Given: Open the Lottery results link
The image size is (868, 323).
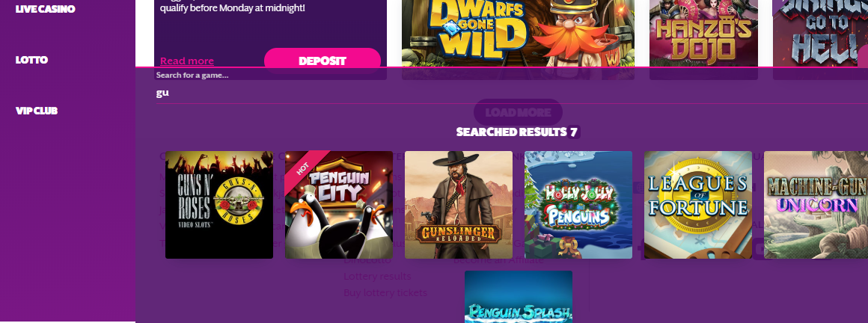Looking at the screenshot, I should tap(378, 276).
